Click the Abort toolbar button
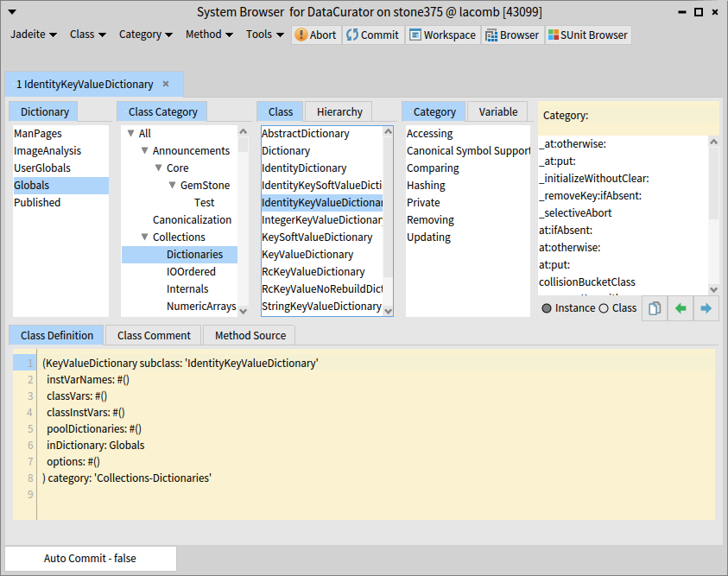Screen dimensions: 728x576 point(316,35)
